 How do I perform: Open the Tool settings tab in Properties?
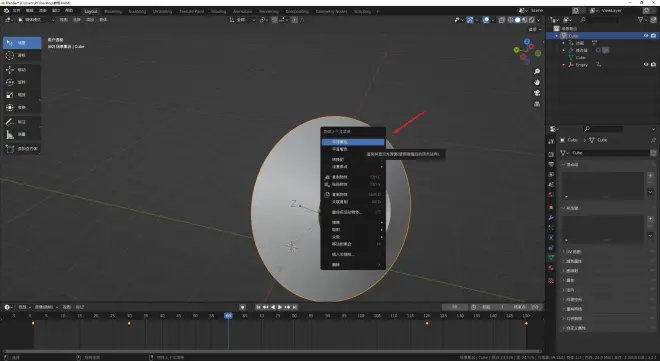(551, 141)
